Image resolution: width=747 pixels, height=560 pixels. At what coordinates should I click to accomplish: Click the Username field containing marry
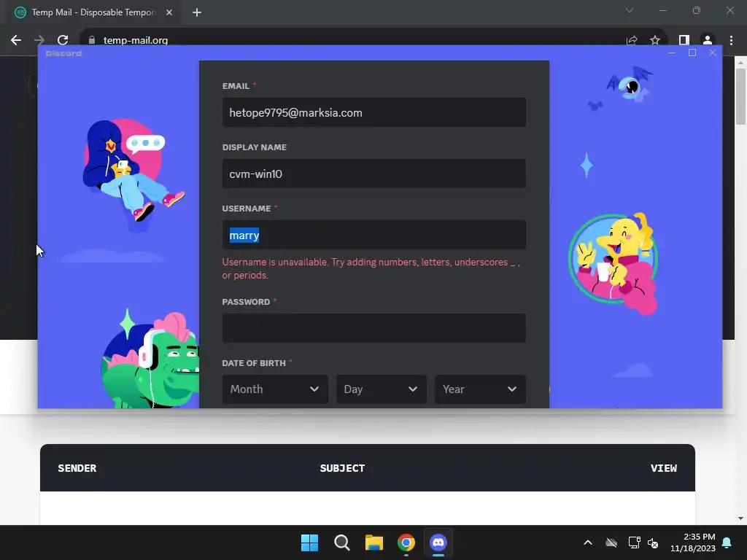click(374, 235)
